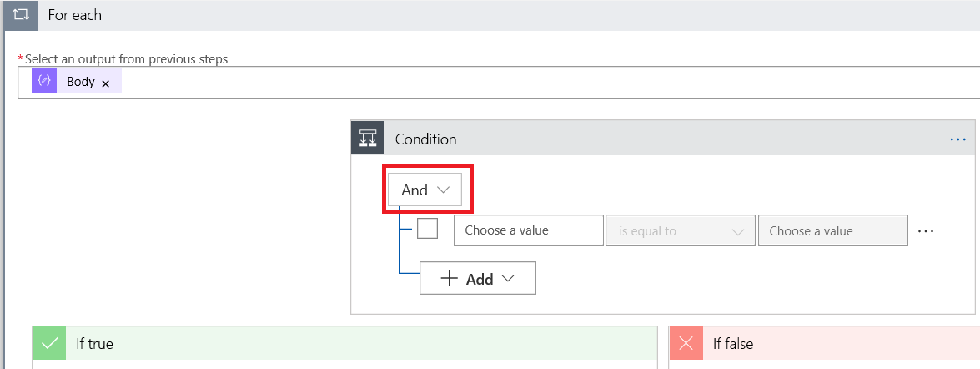Expand the 'is equal to' operator dropdown
The width and height of the screenshot is (980, 369).
tap(681, 231)
